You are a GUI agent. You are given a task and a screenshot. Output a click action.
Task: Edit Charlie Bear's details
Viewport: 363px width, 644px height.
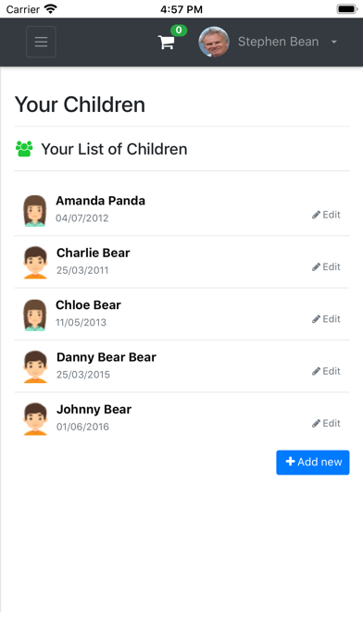click(326, 267)
